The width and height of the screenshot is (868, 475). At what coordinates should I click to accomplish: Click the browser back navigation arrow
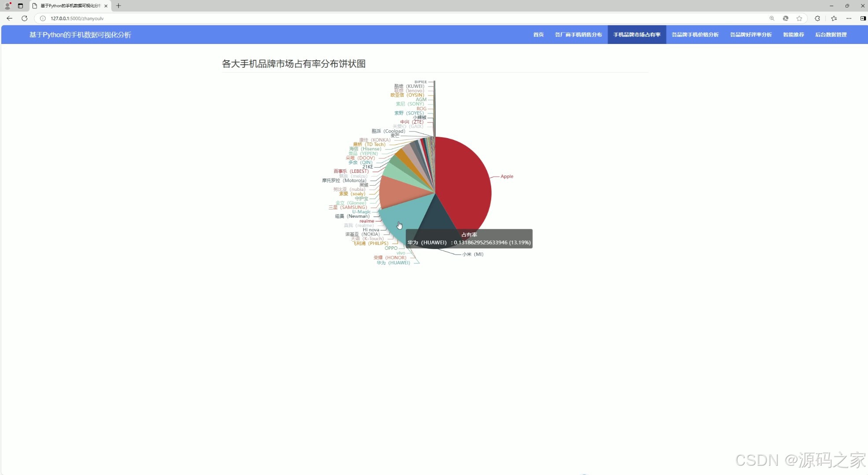pyautogui.click(x=9, y=18)
